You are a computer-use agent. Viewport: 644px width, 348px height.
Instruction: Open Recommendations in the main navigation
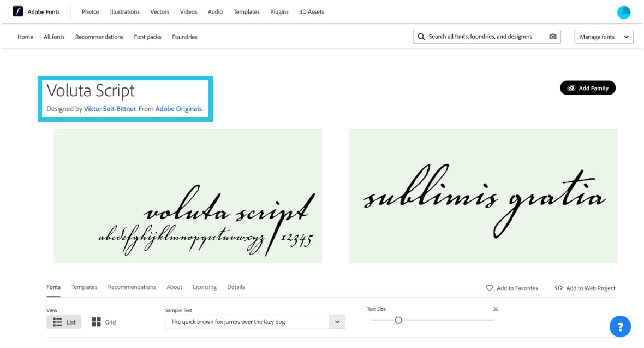pos(99,37)
